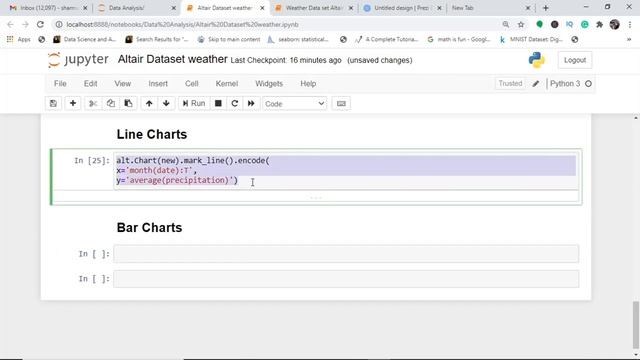
Task: Copy selected cells icon in the toolbar
Action: point(111,104)
